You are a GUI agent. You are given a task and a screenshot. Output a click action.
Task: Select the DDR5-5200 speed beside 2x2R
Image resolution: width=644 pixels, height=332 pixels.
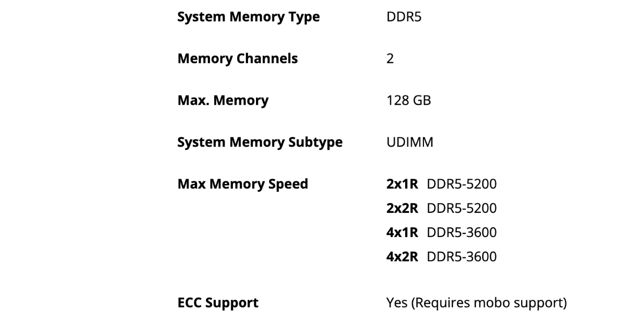[462, 208]
